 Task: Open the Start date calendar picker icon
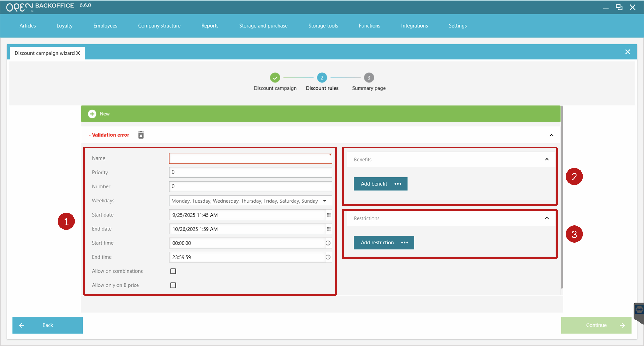(x=329, y=215)
